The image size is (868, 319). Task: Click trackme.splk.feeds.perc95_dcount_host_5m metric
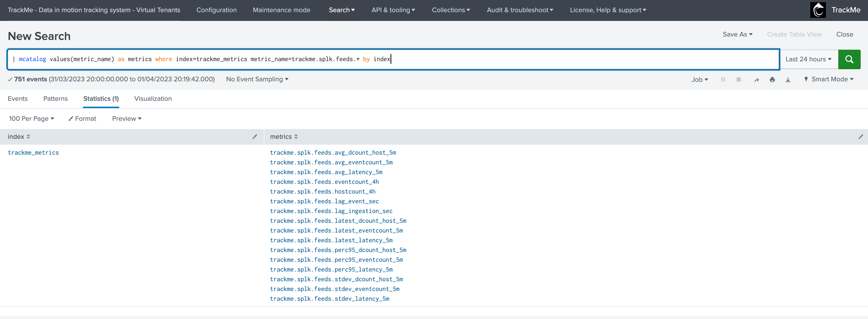338,250
